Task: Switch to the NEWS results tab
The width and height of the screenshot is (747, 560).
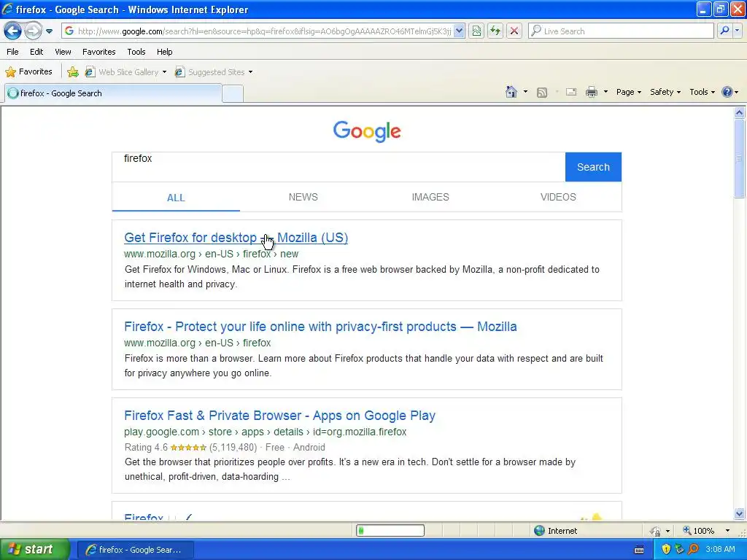Action: click(303, 197)
